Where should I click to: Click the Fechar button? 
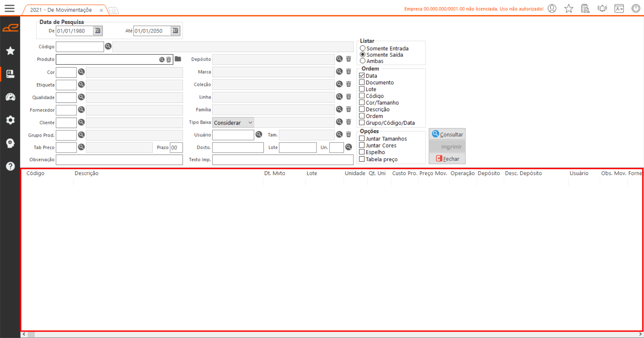point(447,159)
